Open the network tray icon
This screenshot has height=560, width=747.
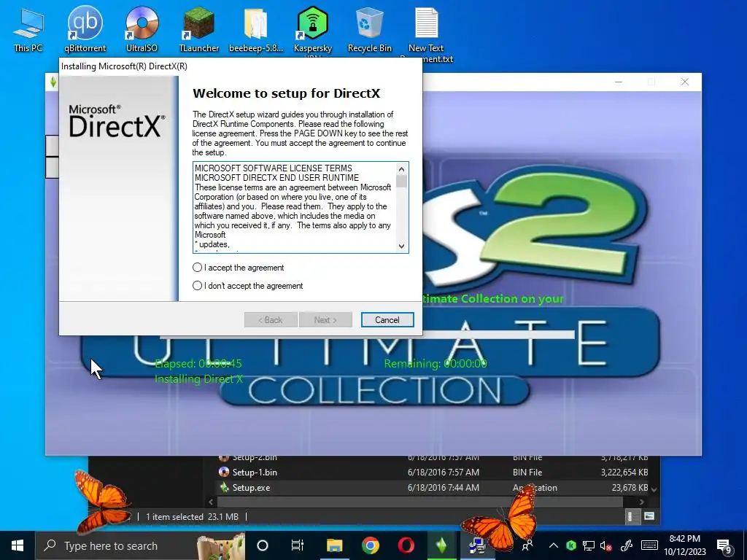[589, 545]
